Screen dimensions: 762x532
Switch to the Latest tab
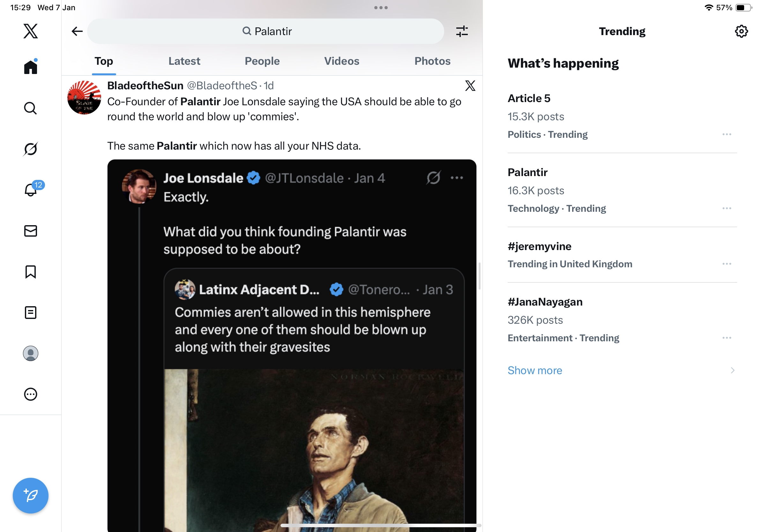(x=184, y=61)
